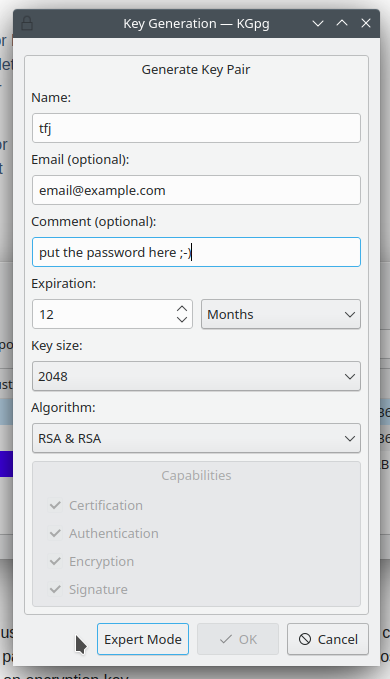
Task: Click the lock icon in the title bar
Action: pos(27,23)
